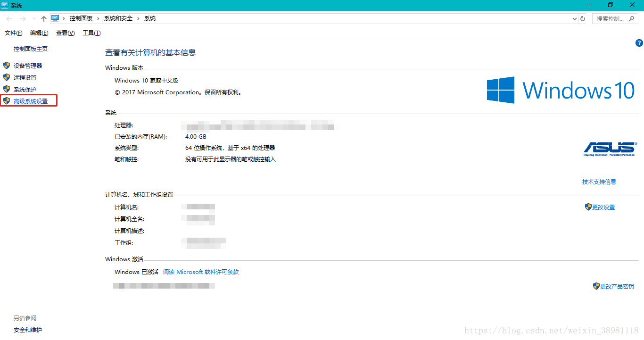Click 64 位操作系统 system type text
Viewport: 644px width, 340px height.
(230, 148)
